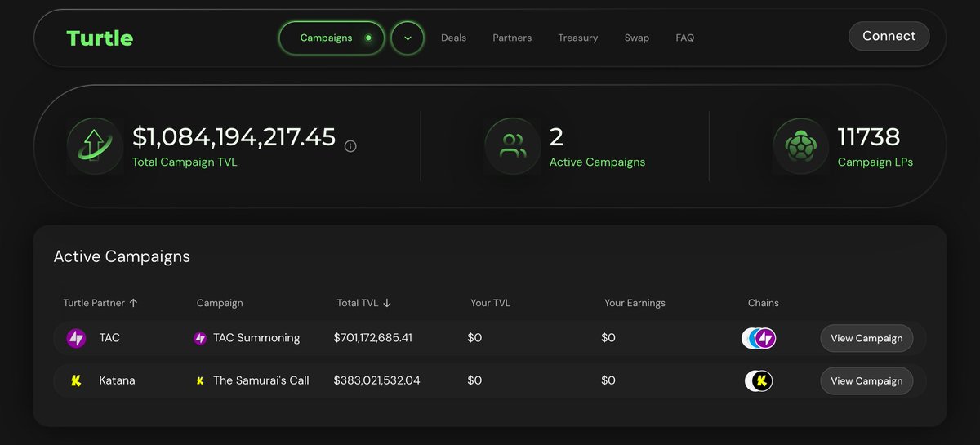
Task: Open the Campaigns tab
Action: point(332,38)
